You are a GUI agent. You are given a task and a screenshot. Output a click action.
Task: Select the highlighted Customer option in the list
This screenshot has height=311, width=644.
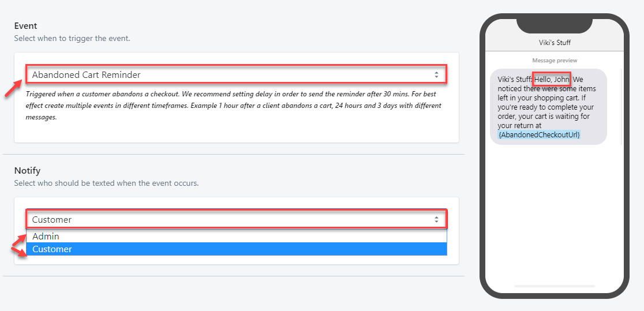point(236,249)
